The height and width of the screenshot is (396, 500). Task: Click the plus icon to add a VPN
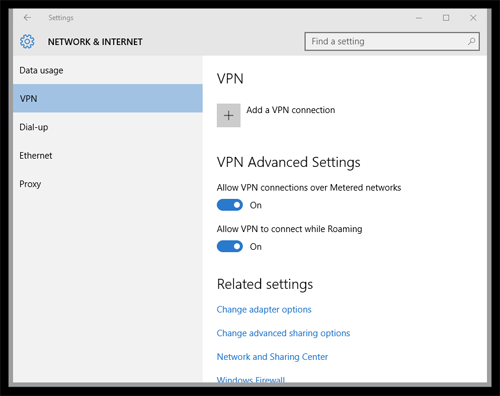pyautogui.click(x=229, y=115)
